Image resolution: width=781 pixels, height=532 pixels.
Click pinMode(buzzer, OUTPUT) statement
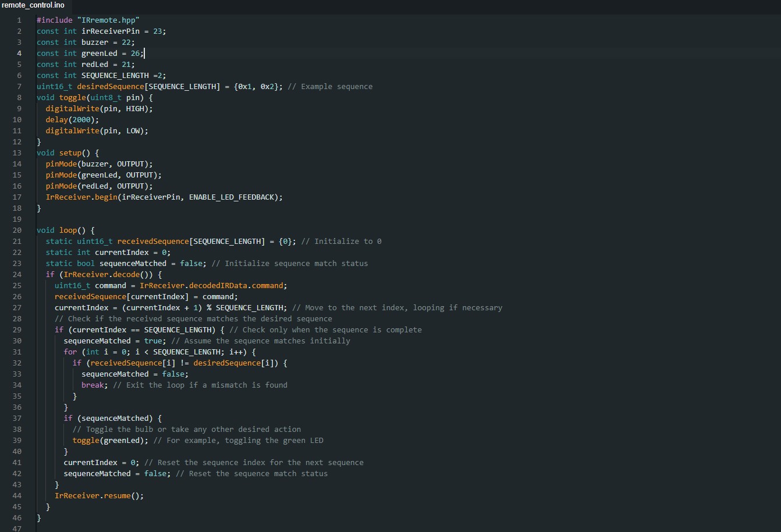click(100, 164)
